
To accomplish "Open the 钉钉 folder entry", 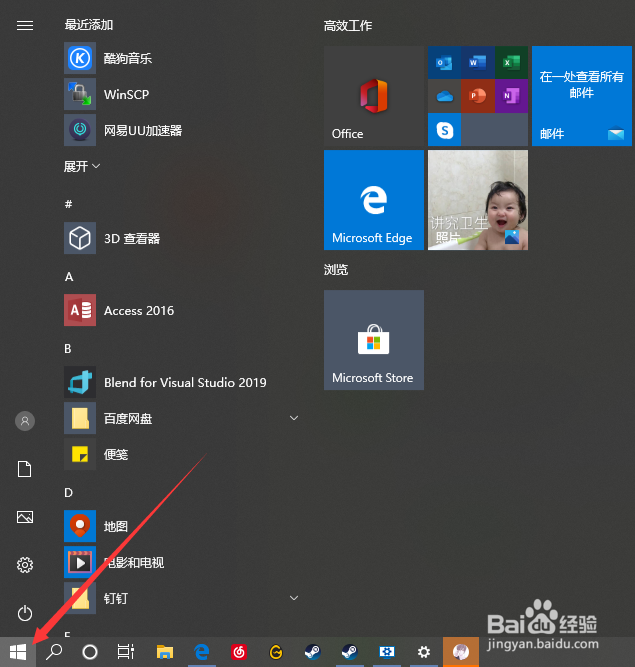I will (181, 598).
